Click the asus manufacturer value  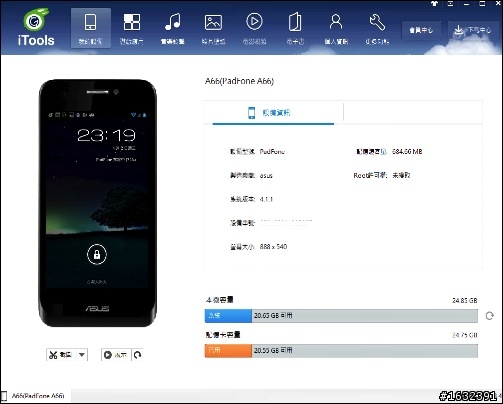(x=266, y=175)
